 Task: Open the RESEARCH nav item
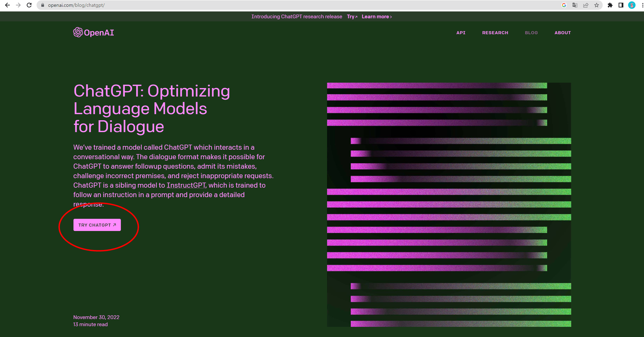[495, 33]
